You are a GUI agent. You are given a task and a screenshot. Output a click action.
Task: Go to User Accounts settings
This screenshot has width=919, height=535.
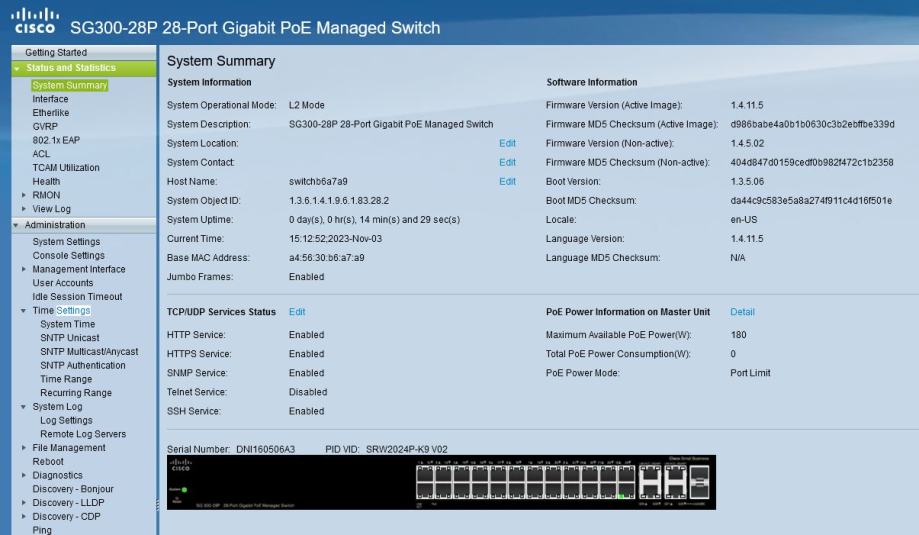63,283
